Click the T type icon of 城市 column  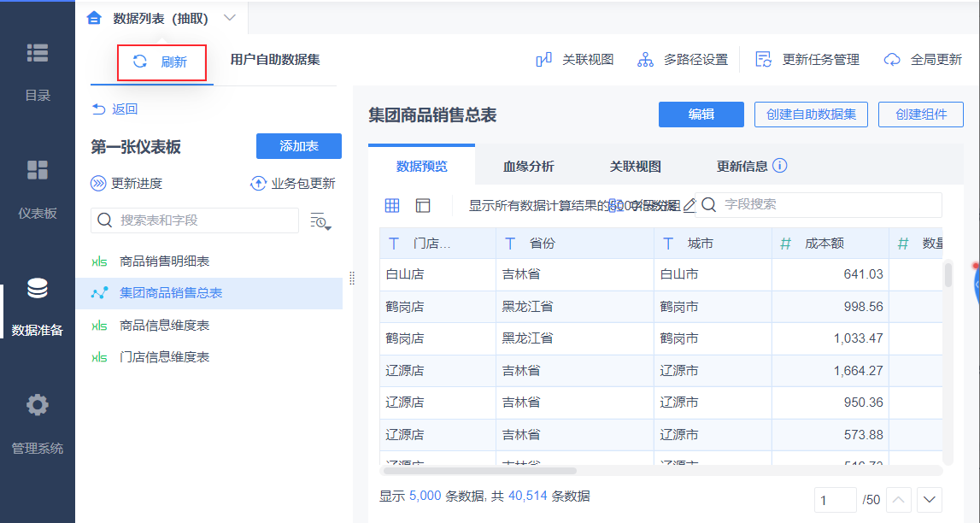coord(668,244)
